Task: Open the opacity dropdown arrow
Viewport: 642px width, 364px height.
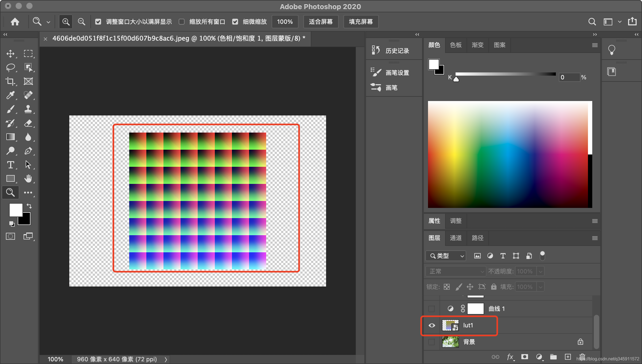Action: click(541, 272)
